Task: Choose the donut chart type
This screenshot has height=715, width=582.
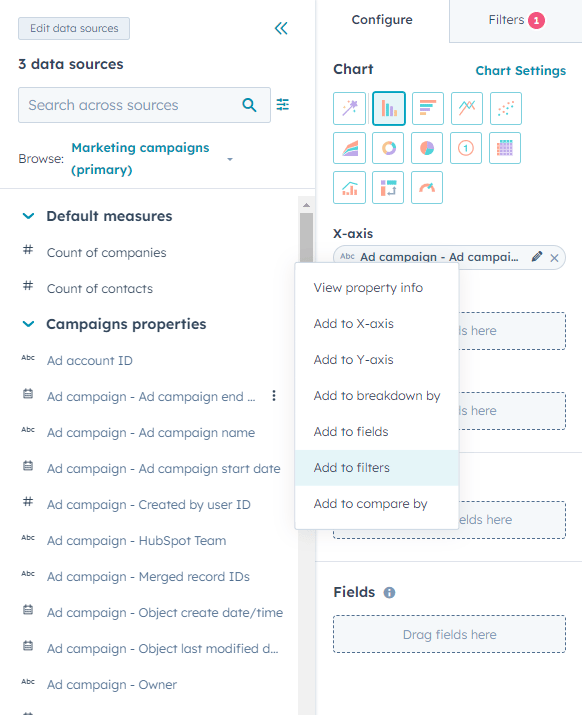Action: [x=388, y=148]
